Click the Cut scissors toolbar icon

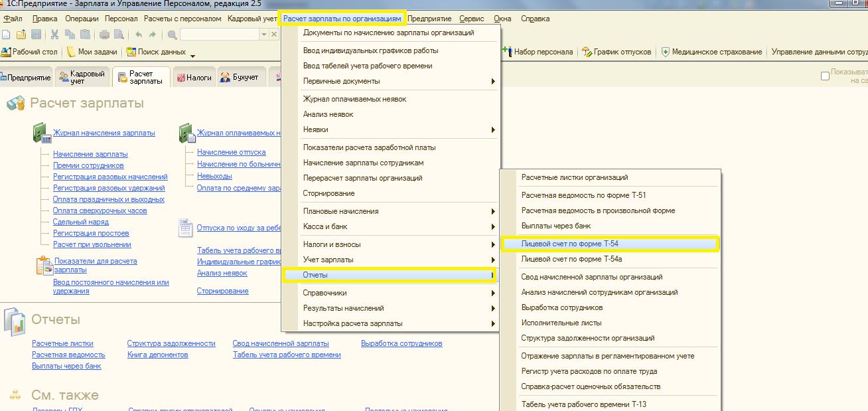[54, 35]
